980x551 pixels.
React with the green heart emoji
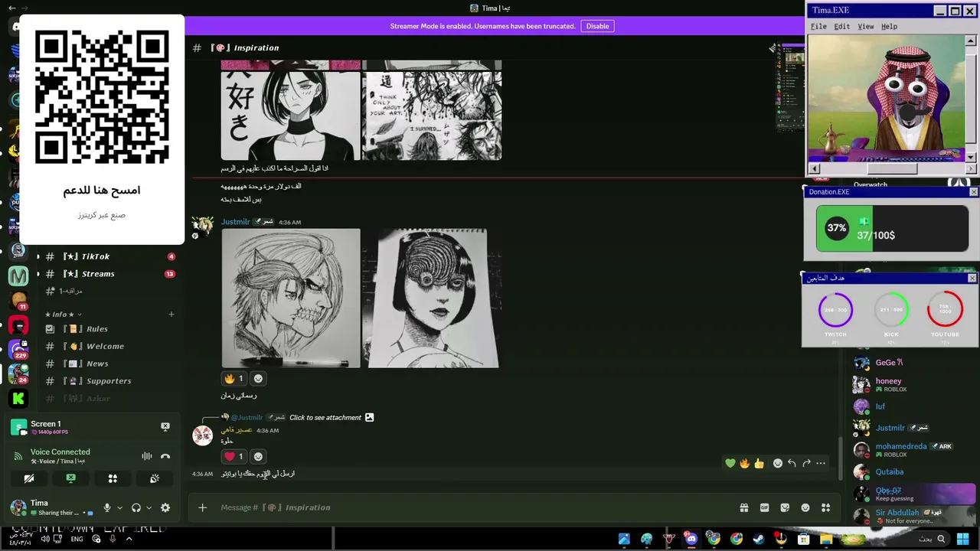(x=730, y=463)
